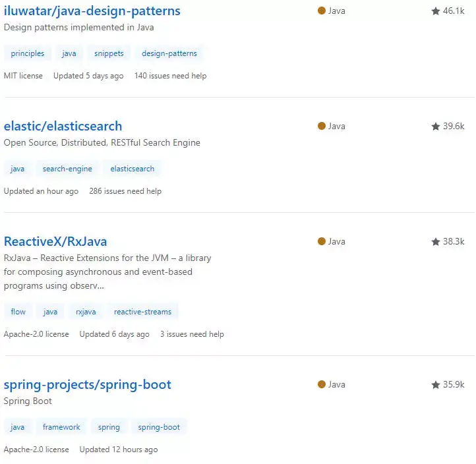Click the star icon next to 35.9k
The width and height of the screenshot is (476, 464).
tap(436, 385)
